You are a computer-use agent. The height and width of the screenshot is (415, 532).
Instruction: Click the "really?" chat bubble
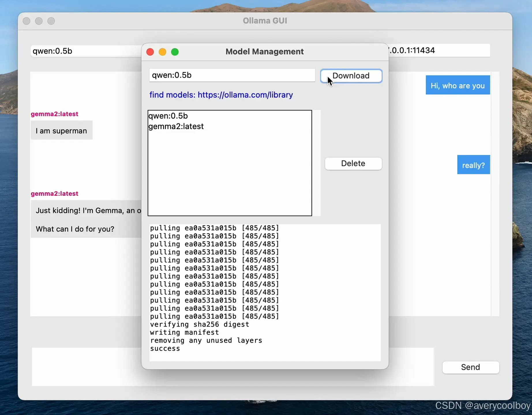tap(473, 165)
